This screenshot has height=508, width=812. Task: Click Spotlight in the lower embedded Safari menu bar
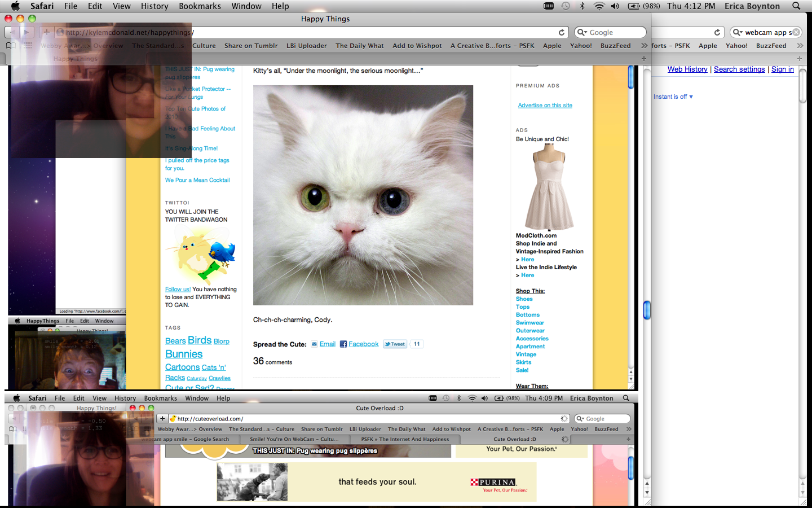[x=626, y=398]
